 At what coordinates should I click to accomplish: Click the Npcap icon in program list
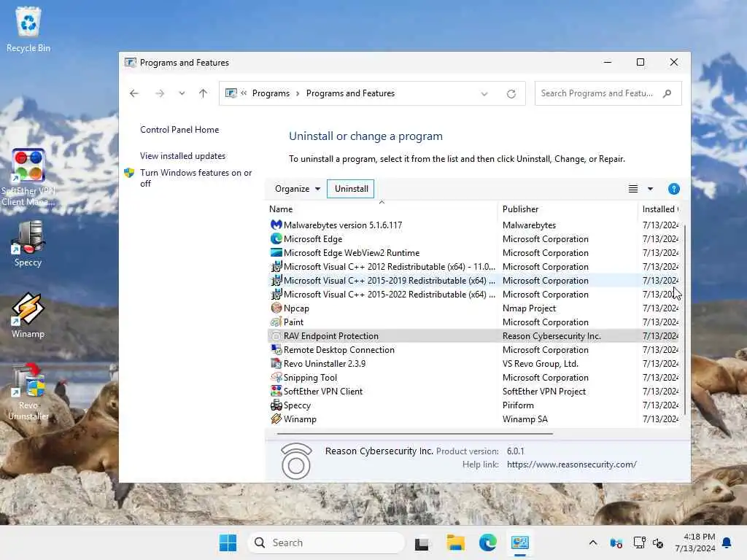tap(276, 308)
